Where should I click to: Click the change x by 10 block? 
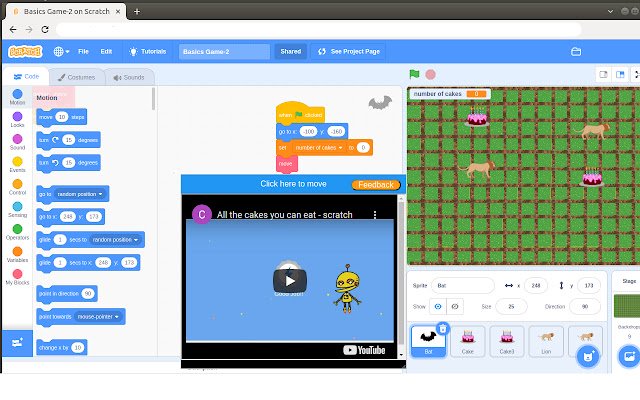click(62, 347)
